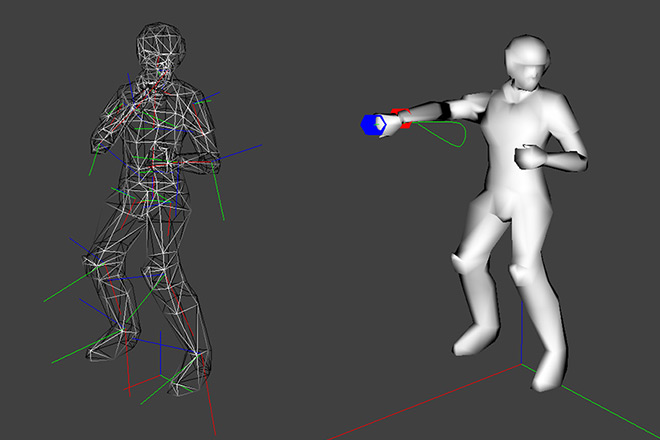Screen dimensions: 660x440
Task: Click the blue hexagonal manipulator handle
Action: [x=372, y=123]
